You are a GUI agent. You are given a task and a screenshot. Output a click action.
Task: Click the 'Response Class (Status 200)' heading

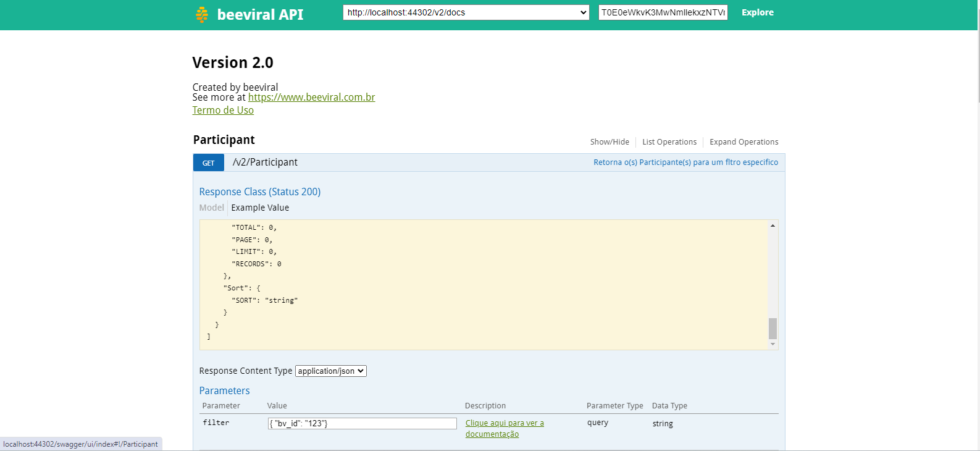coord(260,192)
